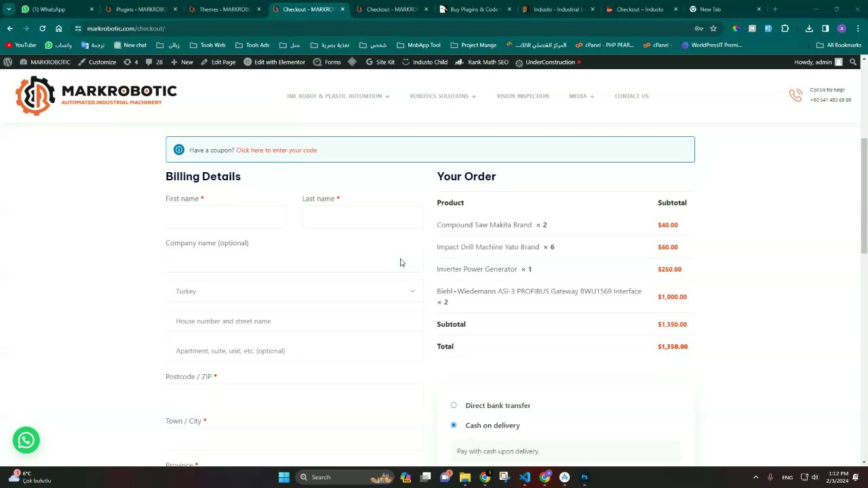868x488 pixels.
Task: Show hidden system tray icons chevron
Action: click(x=755, y=477)
